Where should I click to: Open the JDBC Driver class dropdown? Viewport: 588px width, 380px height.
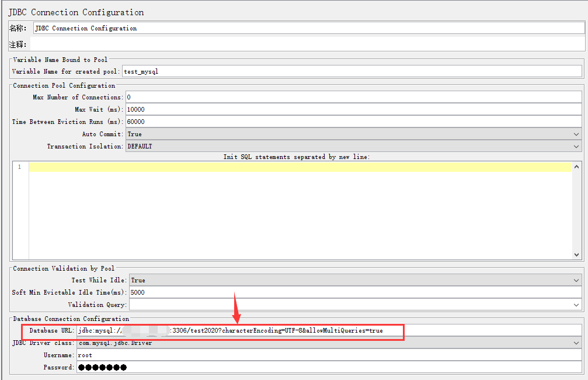(329, 343)
